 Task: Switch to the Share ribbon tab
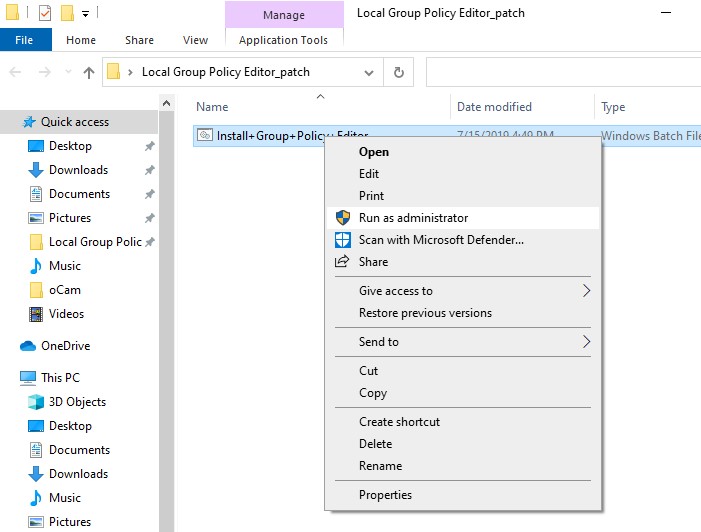click(139, 40)
